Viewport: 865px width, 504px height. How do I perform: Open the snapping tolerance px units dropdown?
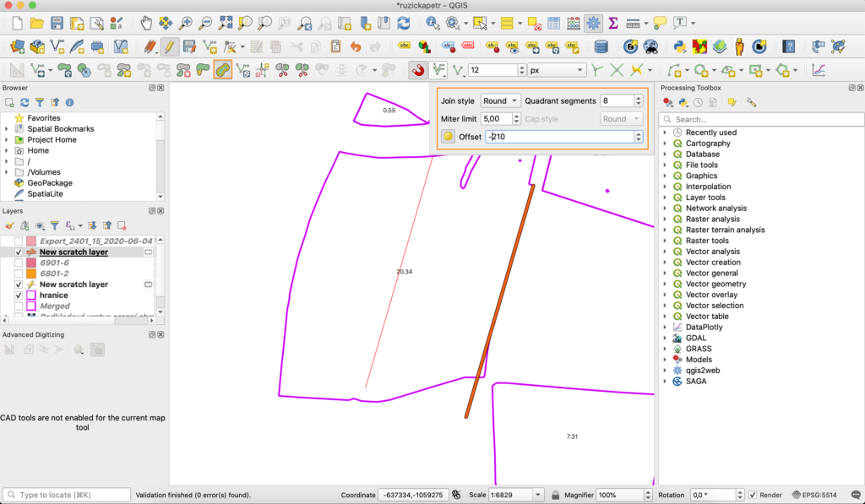point(557,70)
